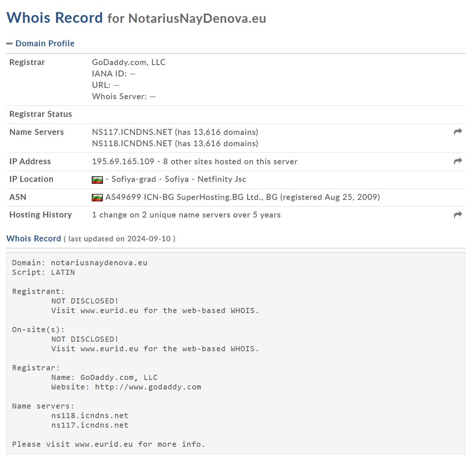
Task: Select NOT DISCLOSED! under Registrant
Action: (85, 301)
